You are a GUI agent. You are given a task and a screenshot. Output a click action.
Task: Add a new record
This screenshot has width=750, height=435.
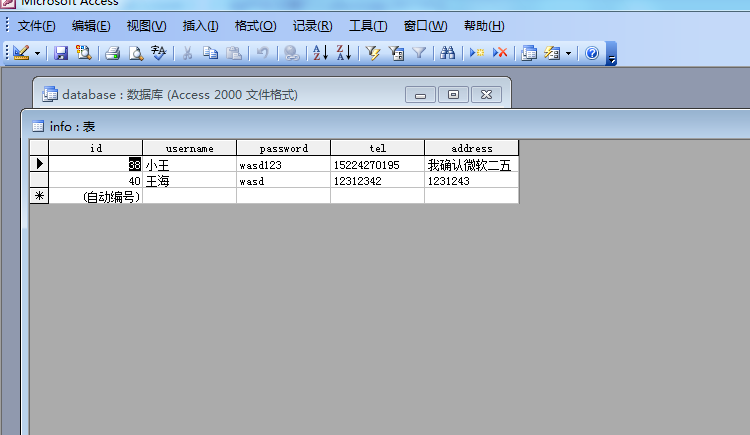(x=476, y=53)
